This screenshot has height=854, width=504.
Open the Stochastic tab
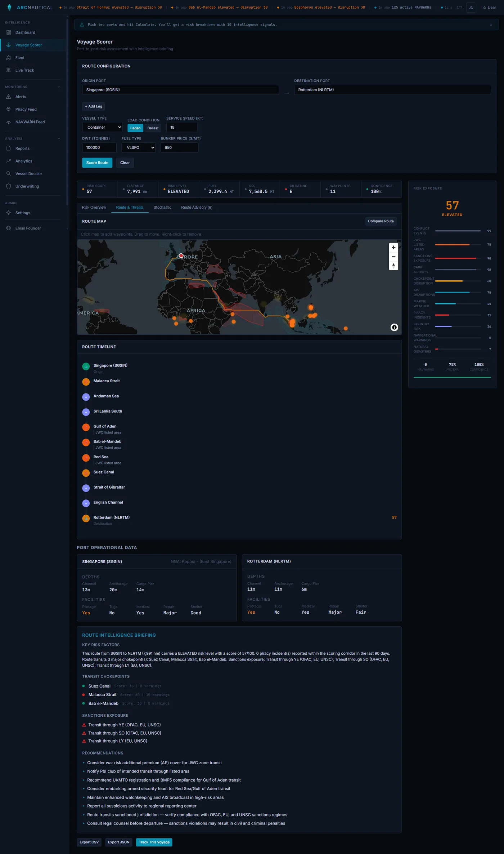point(162,208)
